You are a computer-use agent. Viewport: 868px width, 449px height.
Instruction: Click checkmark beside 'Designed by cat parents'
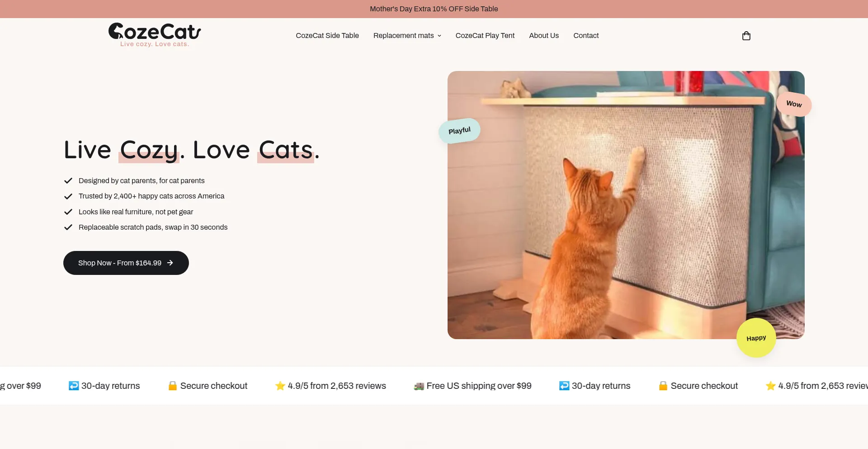[68, 180]
